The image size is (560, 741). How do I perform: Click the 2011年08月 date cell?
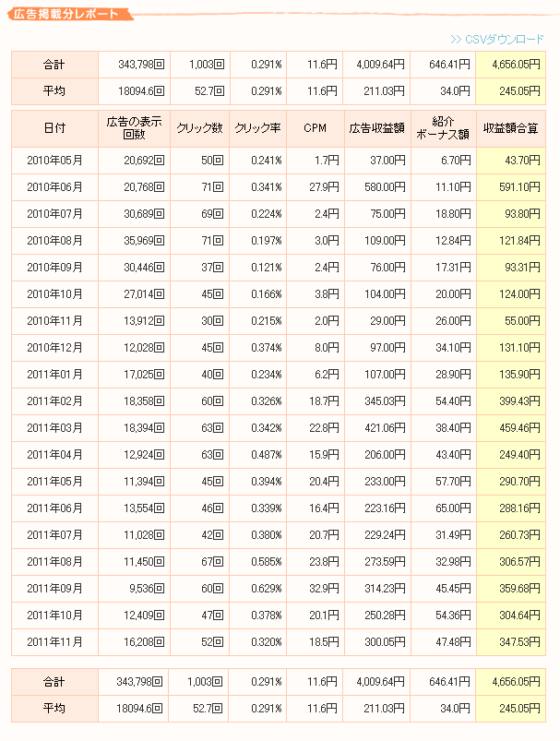54,562
